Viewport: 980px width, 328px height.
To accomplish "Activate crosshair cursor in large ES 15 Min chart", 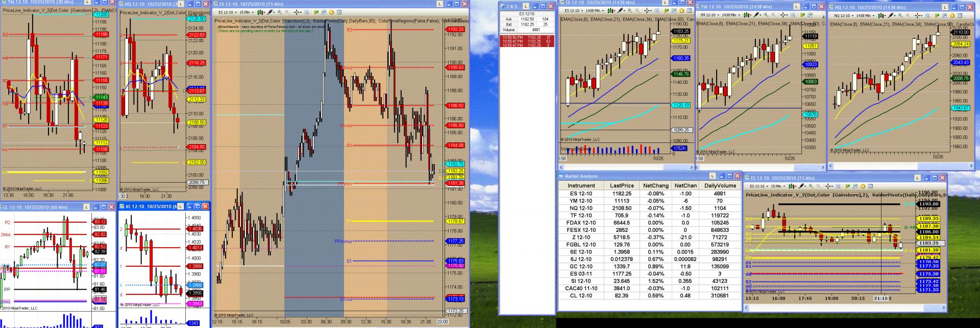I will point(298,12).
